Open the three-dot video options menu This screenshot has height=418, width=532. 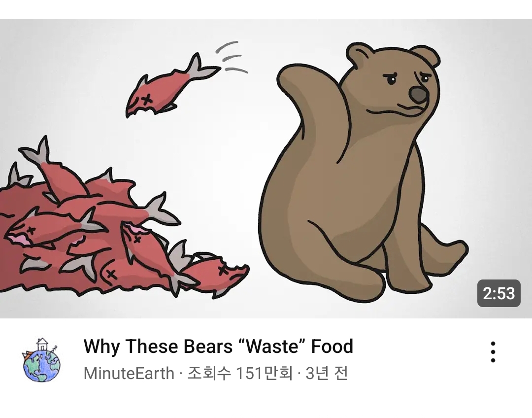pos(493,352)
